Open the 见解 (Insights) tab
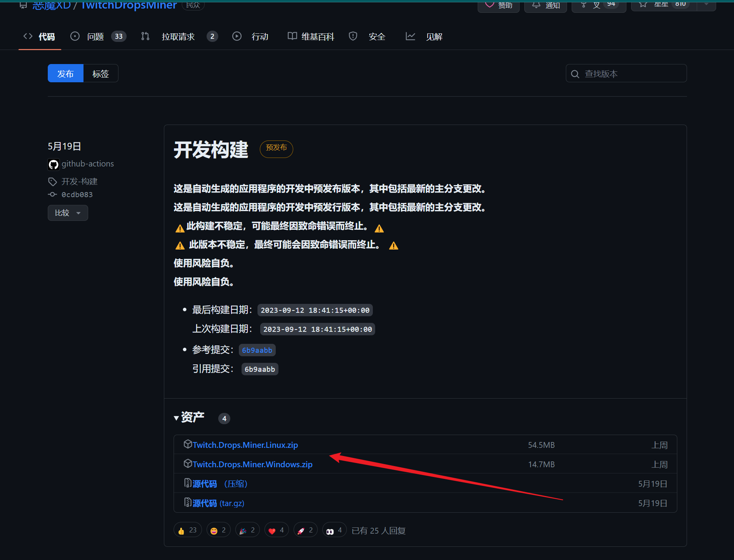This screenshot has width=734, height=560. coord(424,36)
